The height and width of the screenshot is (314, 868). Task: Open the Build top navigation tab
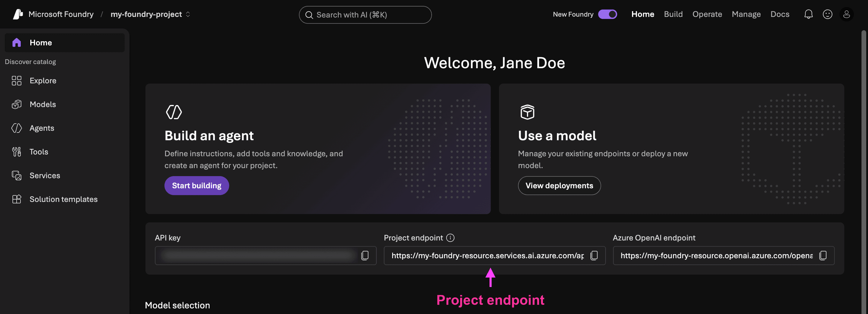click(x=673, y=14)
